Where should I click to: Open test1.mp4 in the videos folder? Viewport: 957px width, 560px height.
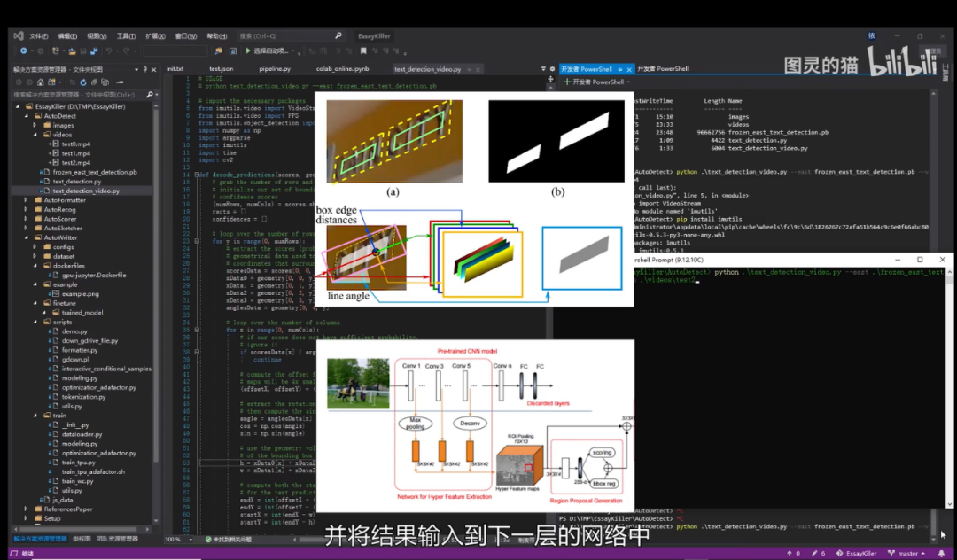click(76, 153)
